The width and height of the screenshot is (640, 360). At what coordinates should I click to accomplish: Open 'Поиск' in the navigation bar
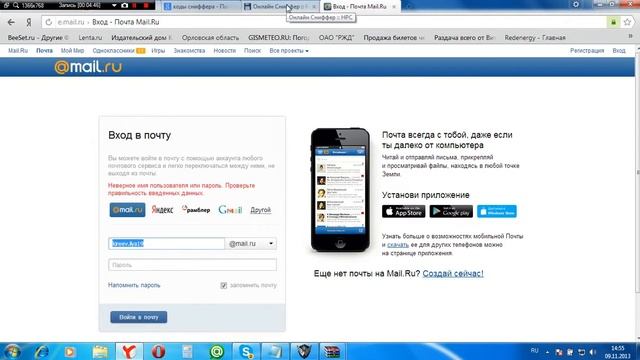coord(253,51)
